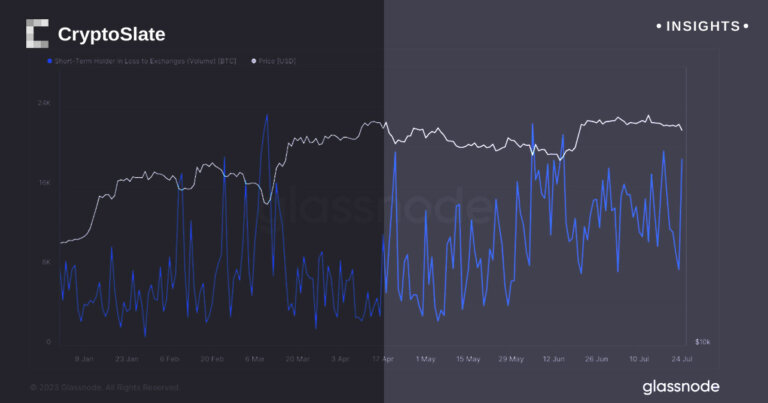Select the 9 Jan date on the axis
This screenshot has width=768, height=403.
click(84, 357)
